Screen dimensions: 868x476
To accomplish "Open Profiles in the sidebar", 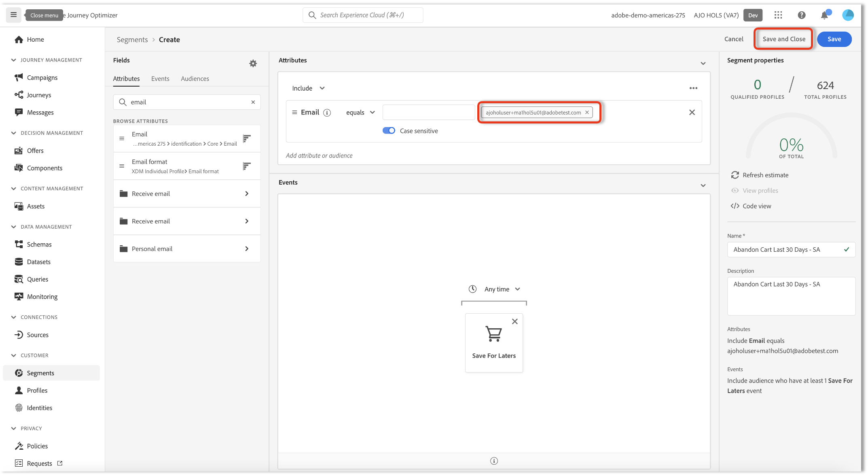I will pos(37,390).
